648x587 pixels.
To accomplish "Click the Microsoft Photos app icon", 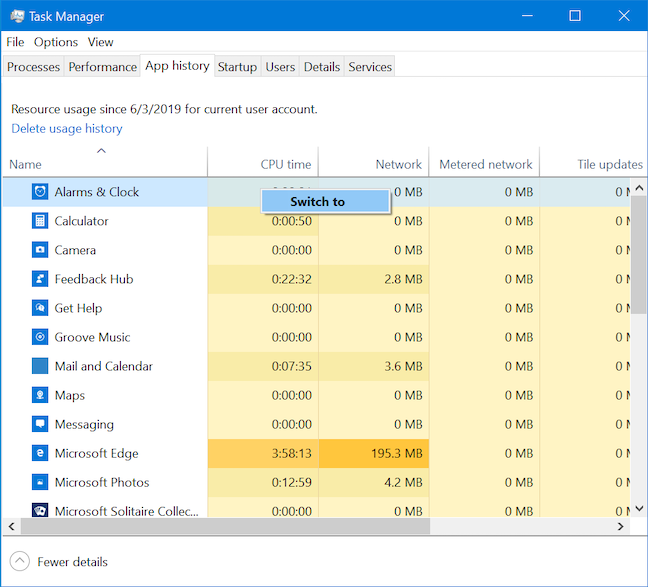I will pos(40,482).
